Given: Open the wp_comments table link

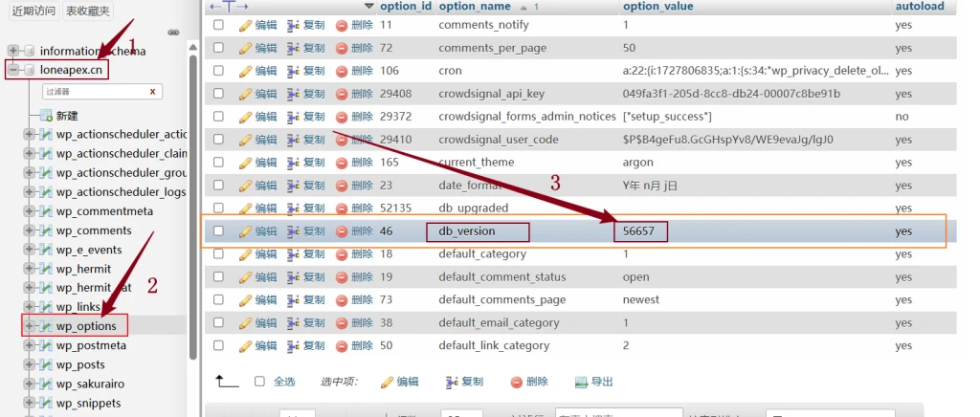Looking at the screenshot, I should [x=94, y=230].
